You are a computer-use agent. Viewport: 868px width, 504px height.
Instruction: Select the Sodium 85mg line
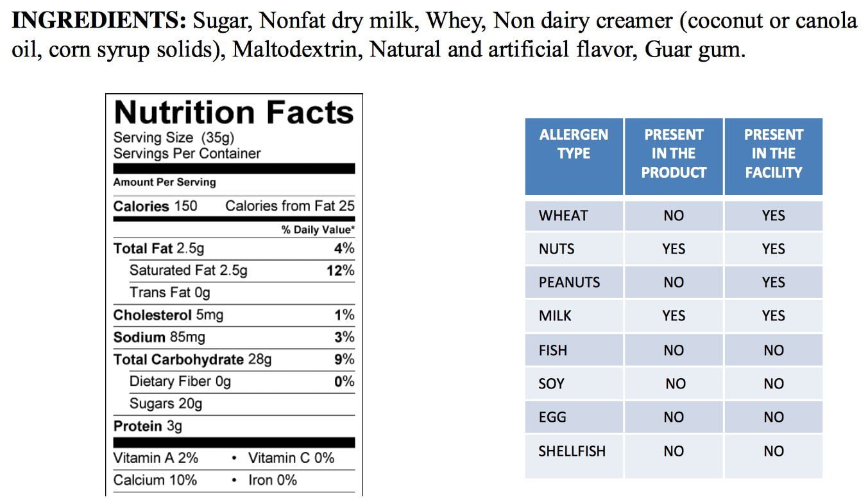click(x=159, y=337)
